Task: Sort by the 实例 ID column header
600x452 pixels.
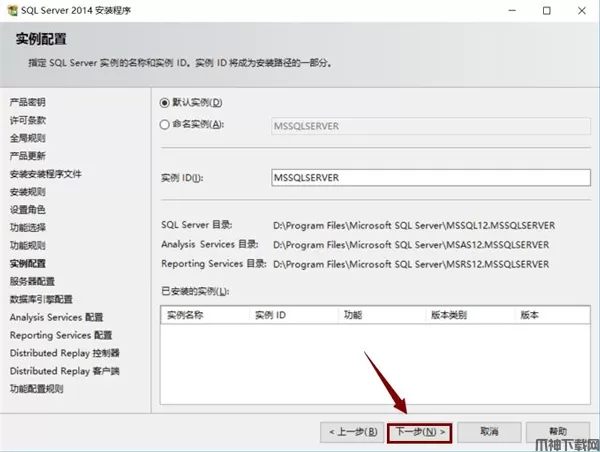Action: coord(293,315)
